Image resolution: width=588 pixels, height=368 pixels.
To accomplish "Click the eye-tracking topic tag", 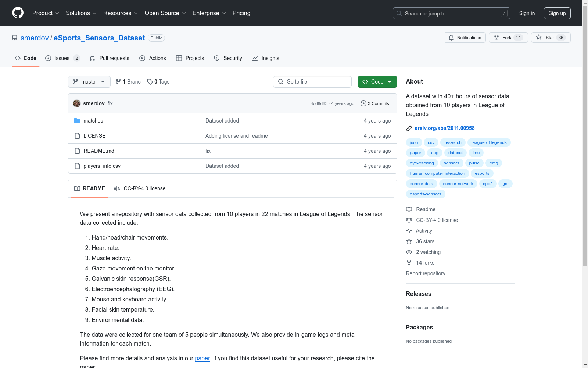I will [422, 163].
